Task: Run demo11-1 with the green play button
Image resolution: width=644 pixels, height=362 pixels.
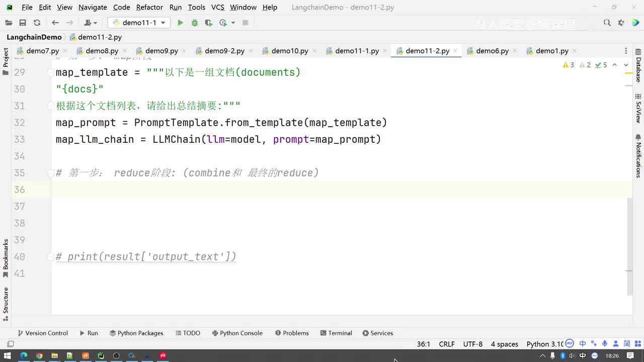Action: (180, 23)
